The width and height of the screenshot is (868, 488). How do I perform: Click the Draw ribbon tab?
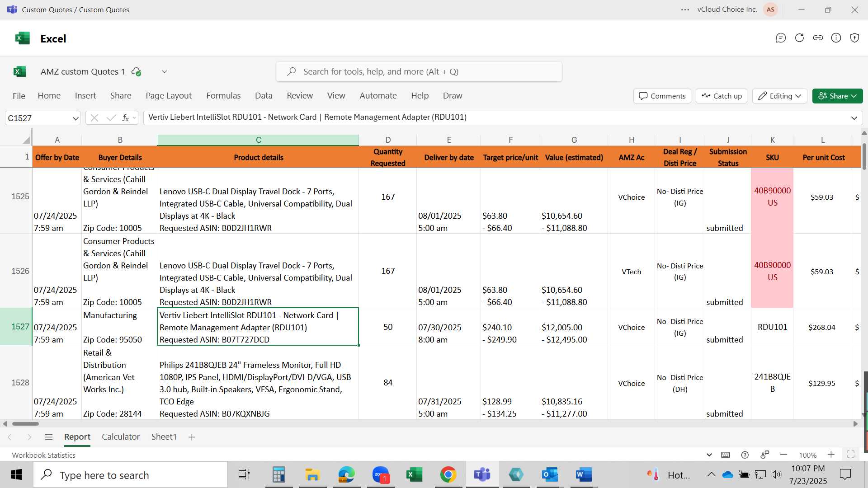[x=453, y=96]
